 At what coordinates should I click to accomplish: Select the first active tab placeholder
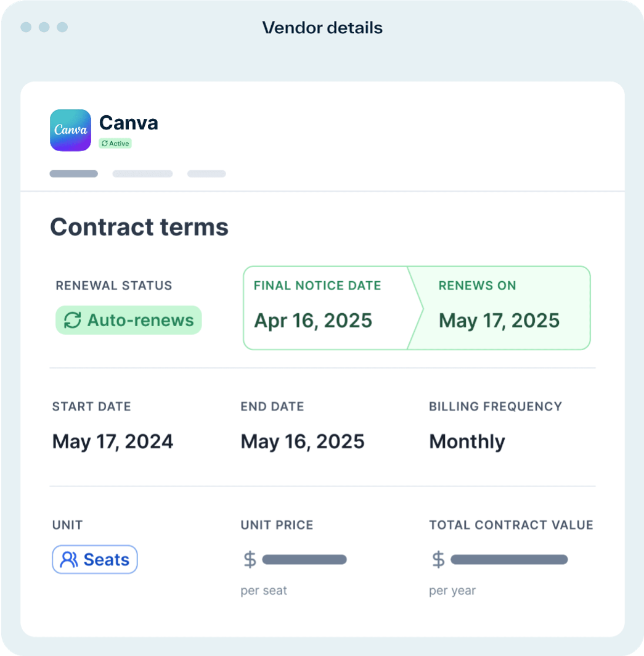[73, 174]
